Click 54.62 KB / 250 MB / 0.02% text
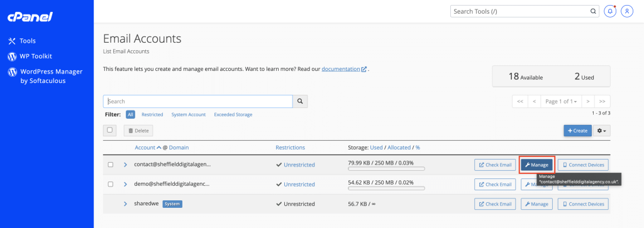This screenshot has height=228, width=644. click(380, 182)
